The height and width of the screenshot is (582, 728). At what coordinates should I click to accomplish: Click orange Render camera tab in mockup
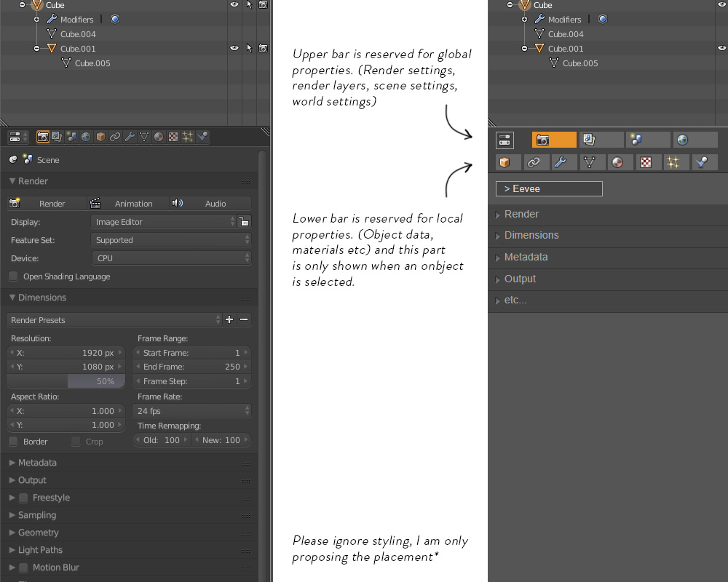tap(554, 140)
